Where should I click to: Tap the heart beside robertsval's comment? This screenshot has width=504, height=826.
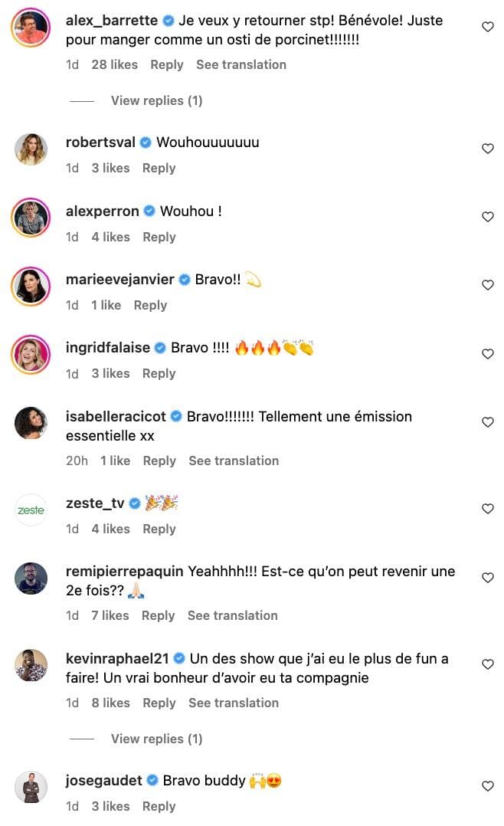point(488,149)
